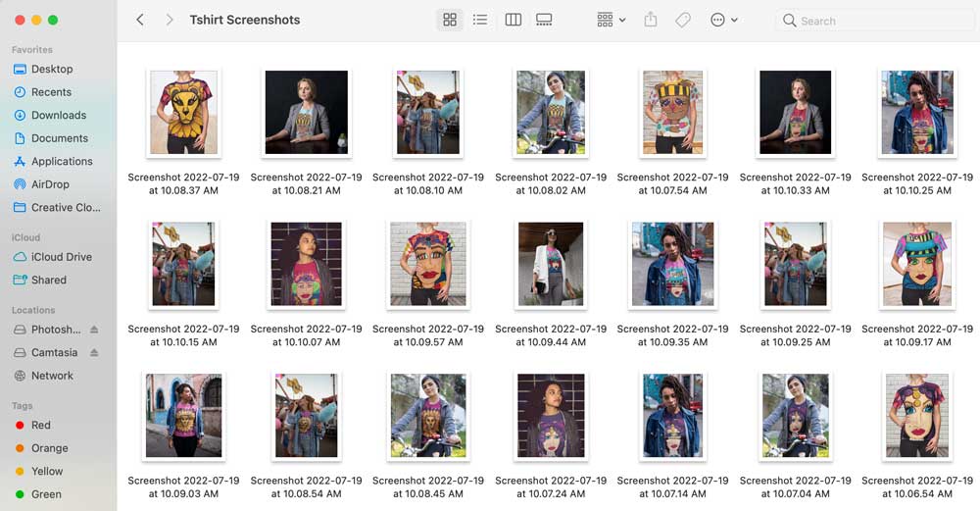Screen dimensions: 980x511
Task: Select thumbnail of screenshot 10.09.57 AM
Action: pyautogui.click(x=428, y=264)
